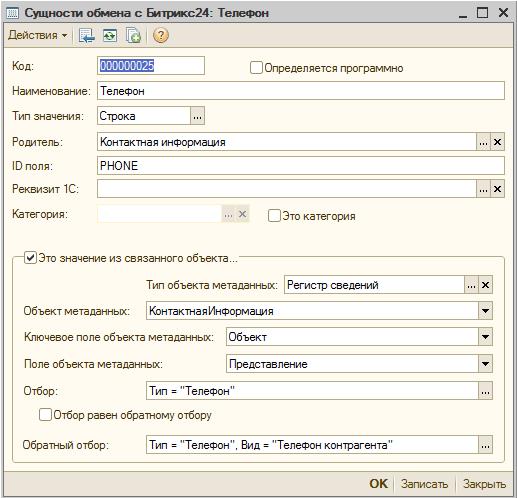Click into the ID поля field

point(301,166)
